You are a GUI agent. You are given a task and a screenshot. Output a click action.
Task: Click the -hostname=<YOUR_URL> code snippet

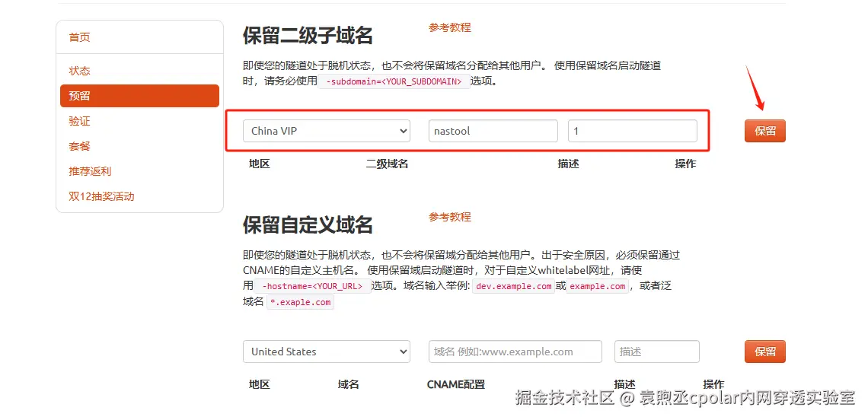[x=312, y=286]
